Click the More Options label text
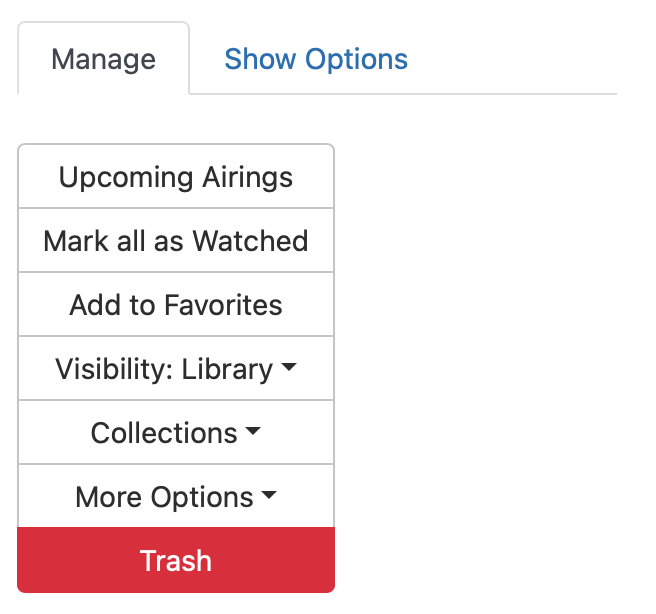This screenshot has height=614, width=656. click(164, 497)
